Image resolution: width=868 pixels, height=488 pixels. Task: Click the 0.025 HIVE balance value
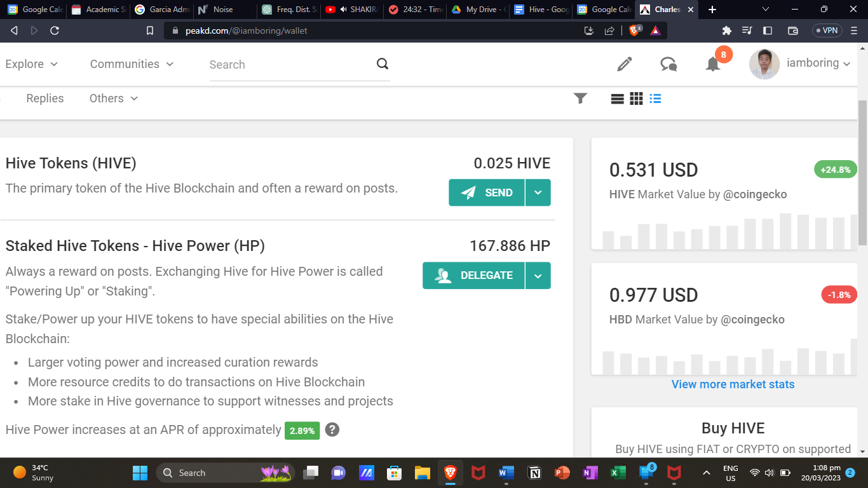click(x=512, y=163)
